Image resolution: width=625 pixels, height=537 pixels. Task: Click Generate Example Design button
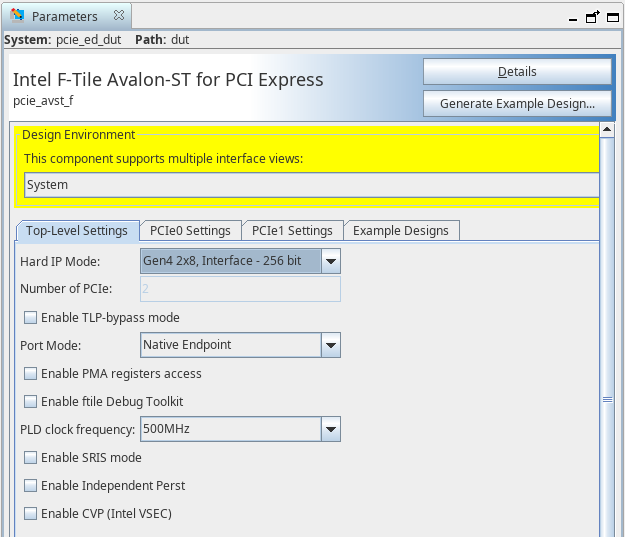pos(516,104)
